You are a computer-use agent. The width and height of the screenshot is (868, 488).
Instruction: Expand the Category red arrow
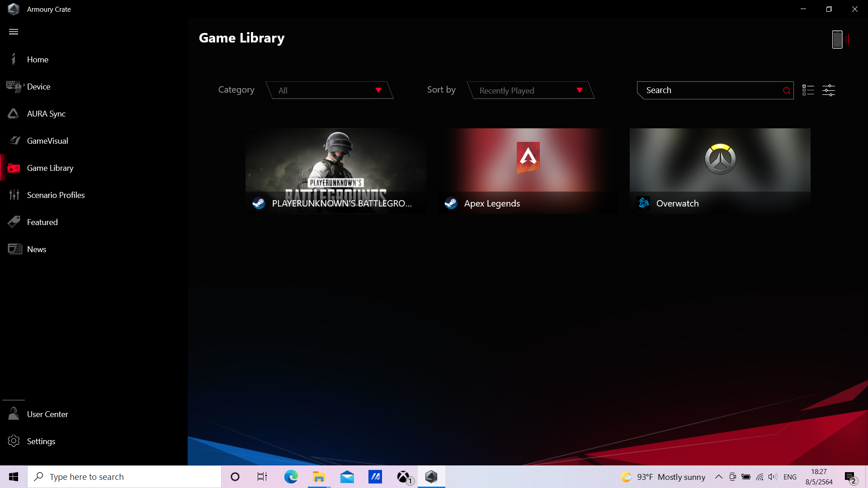tap(378, 90)
